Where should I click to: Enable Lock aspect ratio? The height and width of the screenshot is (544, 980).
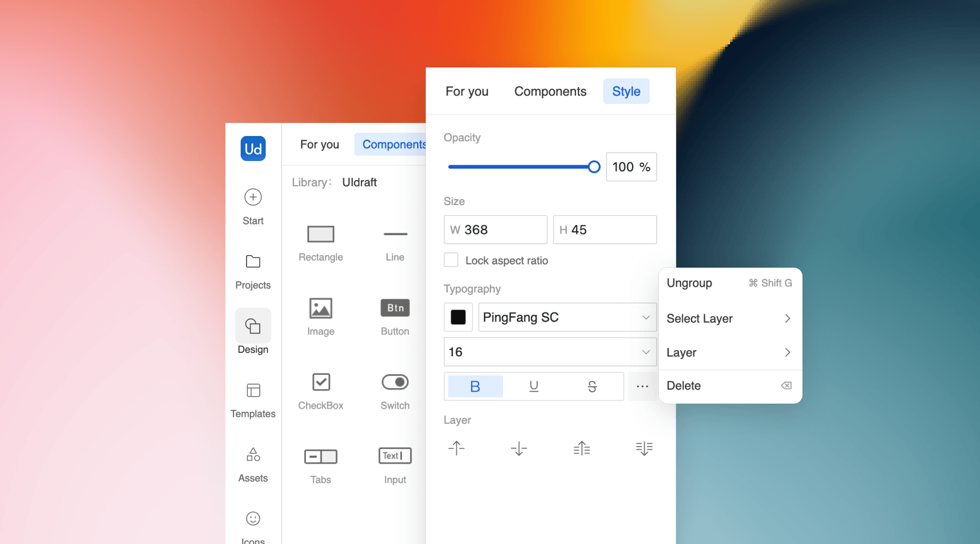click(451, 260)
